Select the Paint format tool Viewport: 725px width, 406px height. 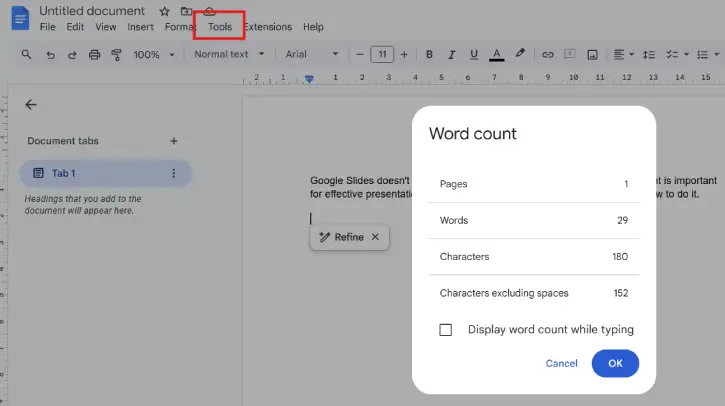click(x=116, y=55)
